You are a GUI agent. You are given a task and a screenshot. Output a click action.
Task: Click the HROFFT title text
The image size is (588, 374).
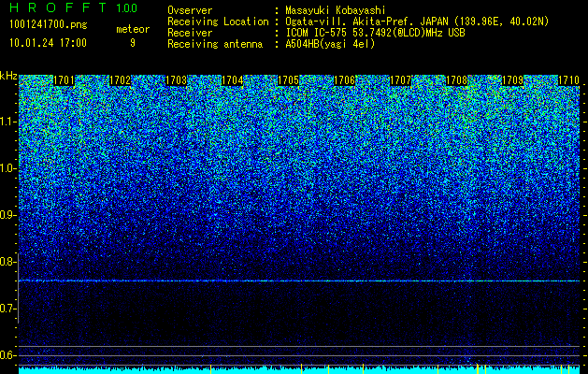pyautogui.click(x=58, y=7)
